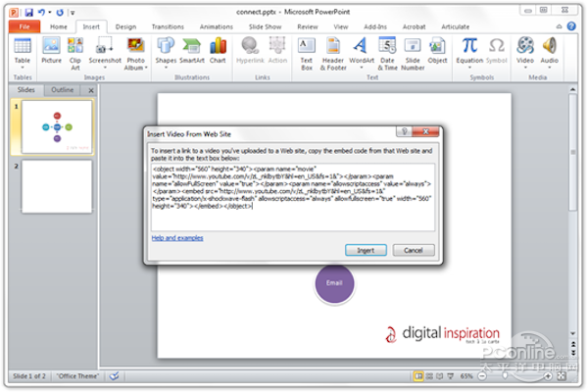The width and height of the screenshot is (588, 392).
Task: Switch to the Design tab
Action: click(x=125, y=26)
